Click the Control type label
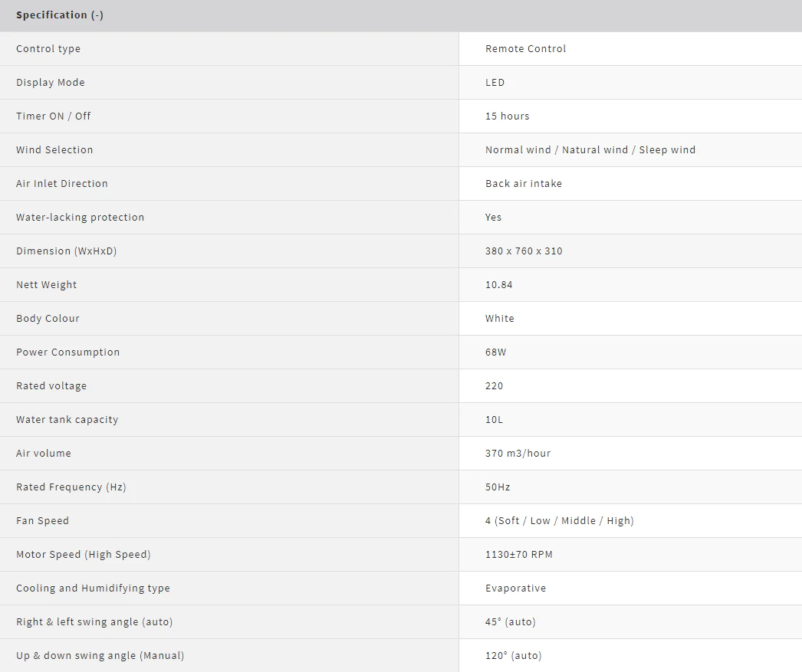The image size is (802, 672). pos(48,49)
